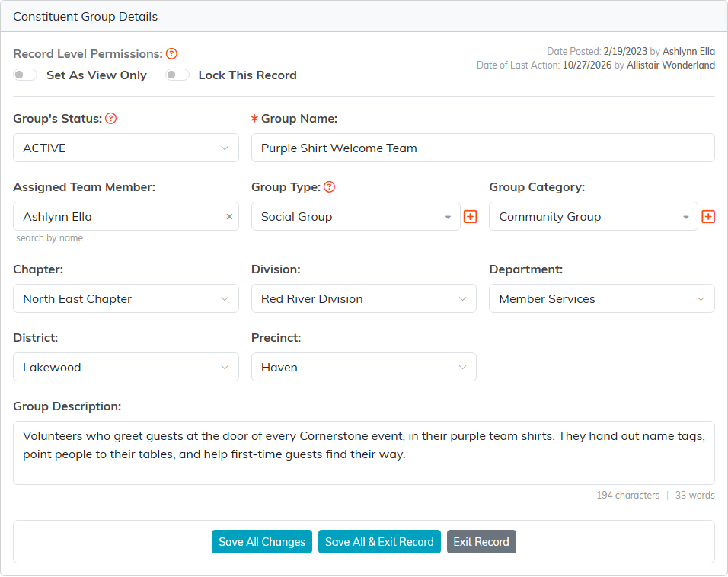Viewport: 728px width, 577px height.
Task: Open Record Level Permissions help icon
Action: [172, 54]
